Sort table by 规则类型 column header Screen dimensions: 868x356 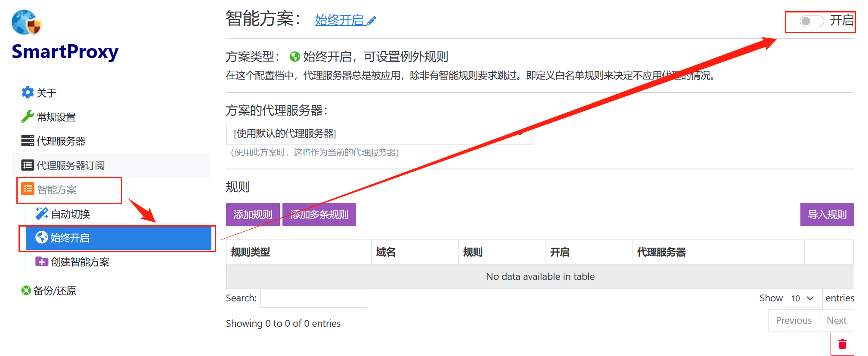click(x=298, y=252)
